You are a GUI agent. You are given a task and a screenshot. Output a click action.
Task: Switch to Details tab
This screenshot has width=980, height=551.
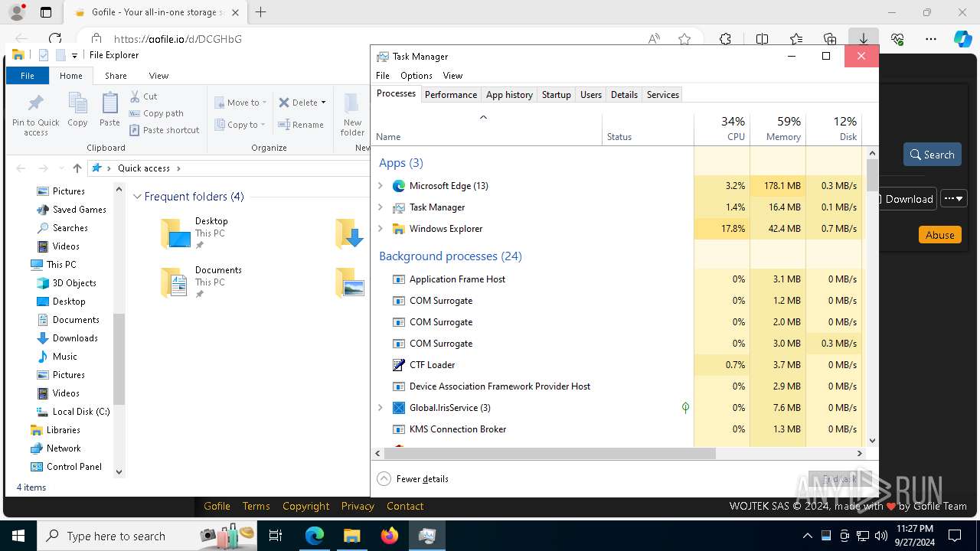pyautogui.click(x=624, y=95)
